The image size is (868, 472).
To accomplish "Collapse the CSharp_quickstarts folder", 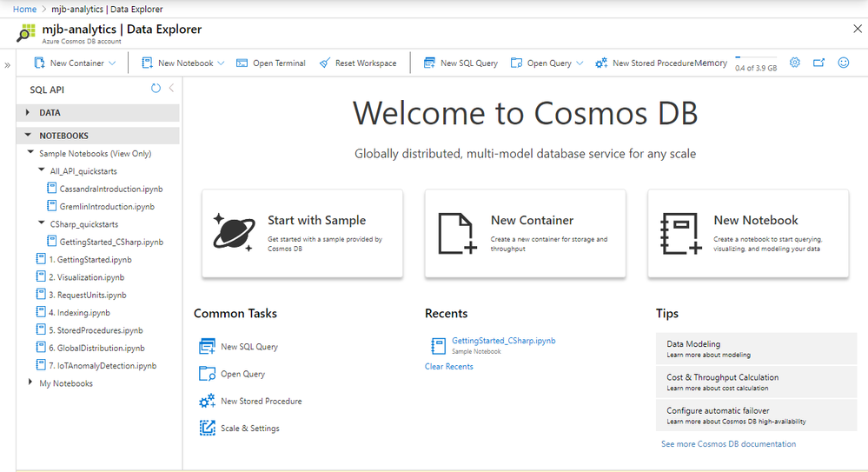I will 42,223.
